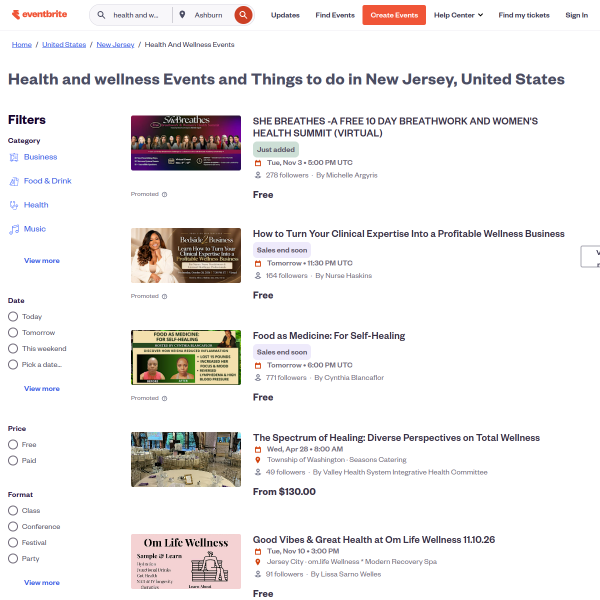Go to the Home breadcrumb
The height and width of the screenshot is (600, 600).
click(x=22, y=44)
